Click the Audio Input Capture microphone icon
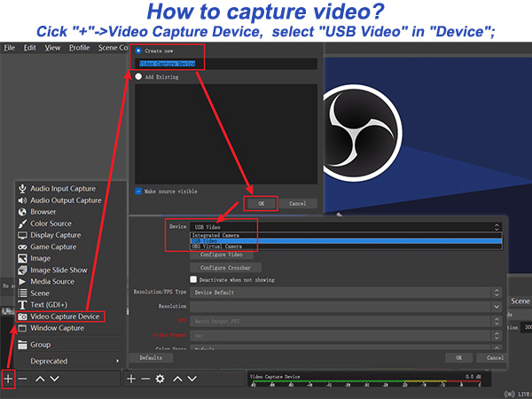 [x=22, y=189]
